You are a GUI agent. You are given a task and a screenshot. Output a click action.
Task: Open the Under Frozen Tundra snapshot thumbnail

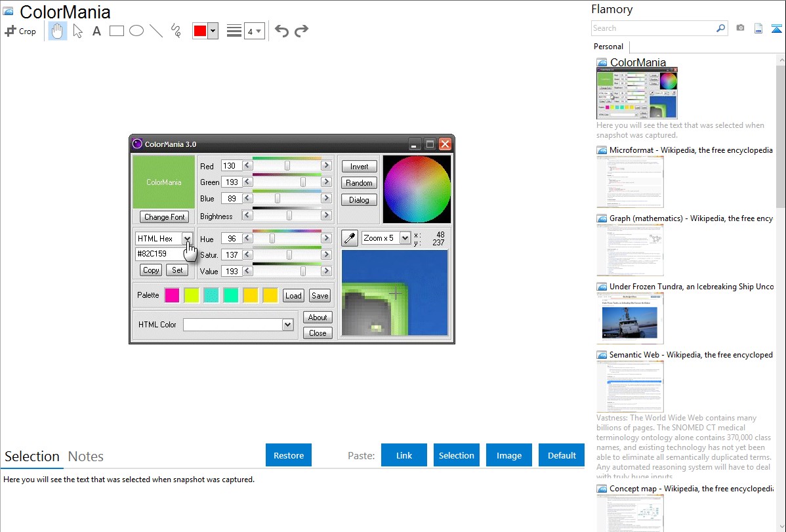point(630,319)
